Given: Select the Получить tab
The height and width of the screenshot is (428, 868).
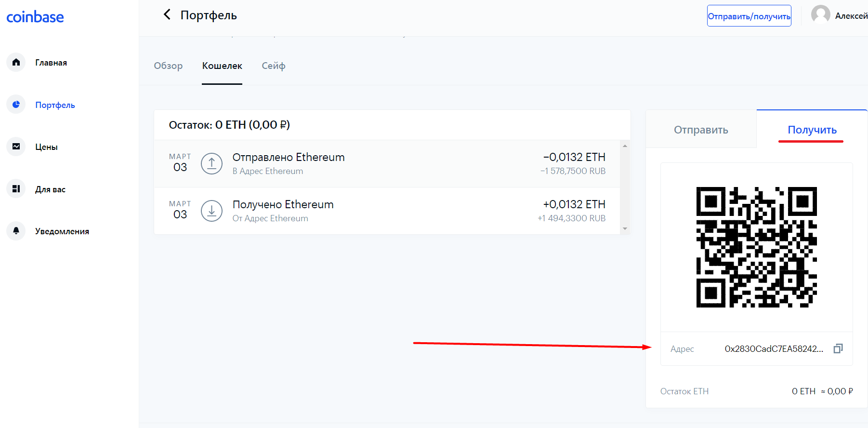Looking at the screenshot, I should point(812,130).
